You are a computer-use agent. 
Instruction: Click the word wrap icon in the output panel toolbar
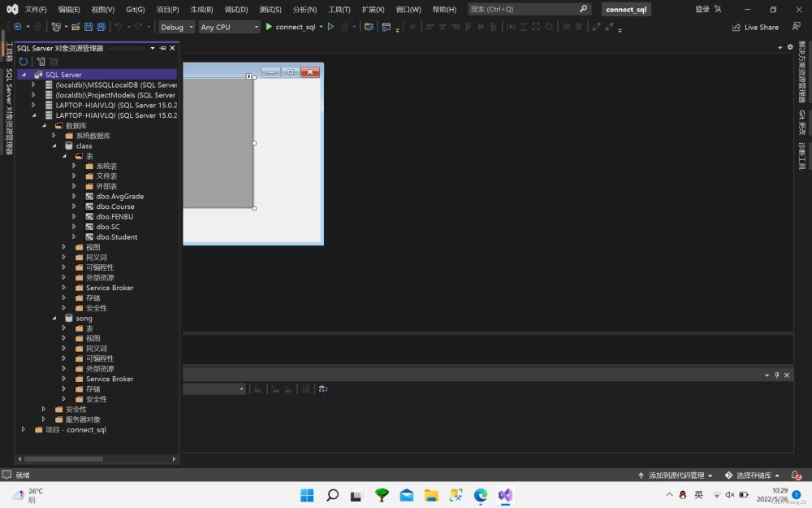[x=323, y=389]
